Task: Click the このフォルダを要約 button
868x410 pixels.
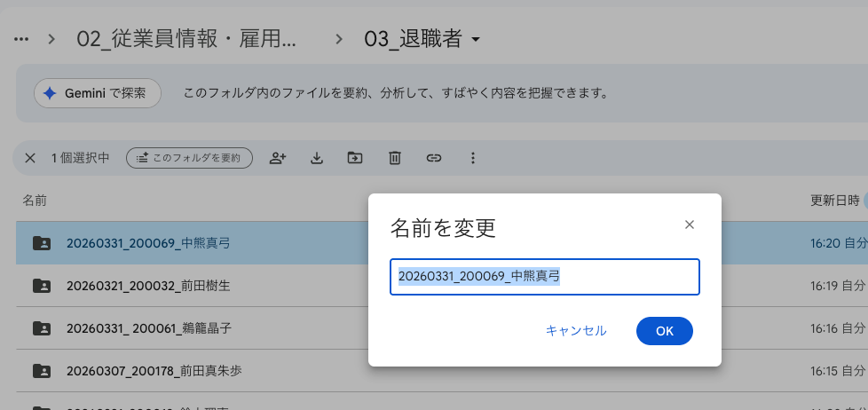Action: (189, 158)
